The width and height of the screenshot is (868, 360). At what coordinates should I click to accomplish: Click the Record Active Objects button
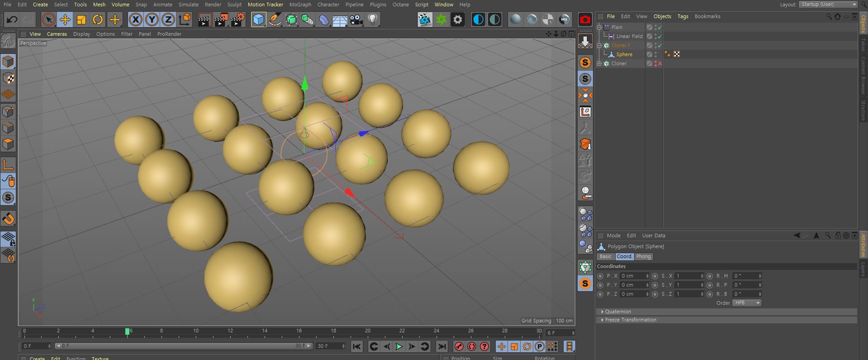459,347
